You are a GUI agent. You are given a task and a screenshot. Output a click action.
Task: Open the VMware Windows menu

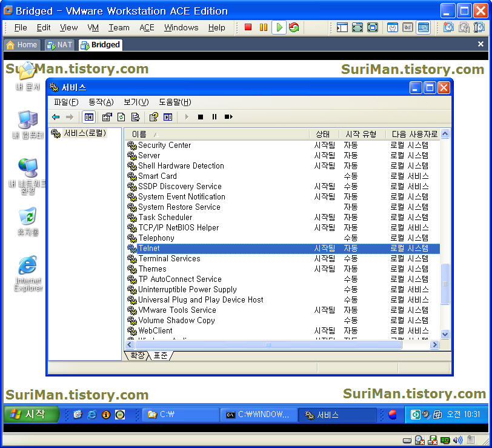point(181,28)
